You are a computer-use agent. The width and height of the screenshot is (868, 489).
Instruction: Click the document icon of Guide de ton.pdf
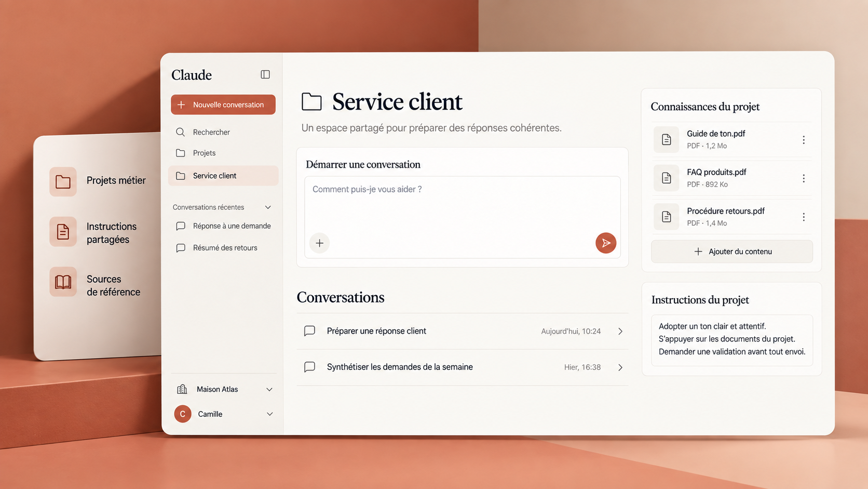(x=666, y=139)
